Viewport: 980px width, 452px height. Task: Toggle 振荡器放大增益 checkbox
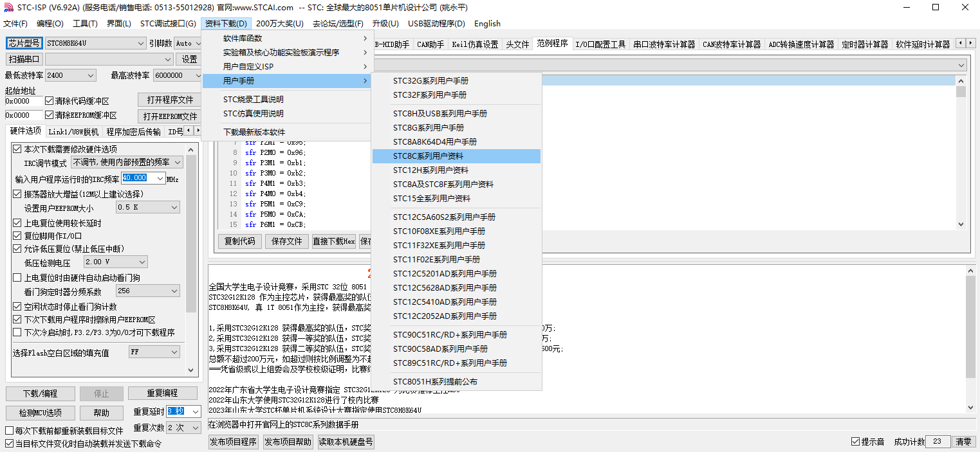pyautogui.click(x=17, y=194)
